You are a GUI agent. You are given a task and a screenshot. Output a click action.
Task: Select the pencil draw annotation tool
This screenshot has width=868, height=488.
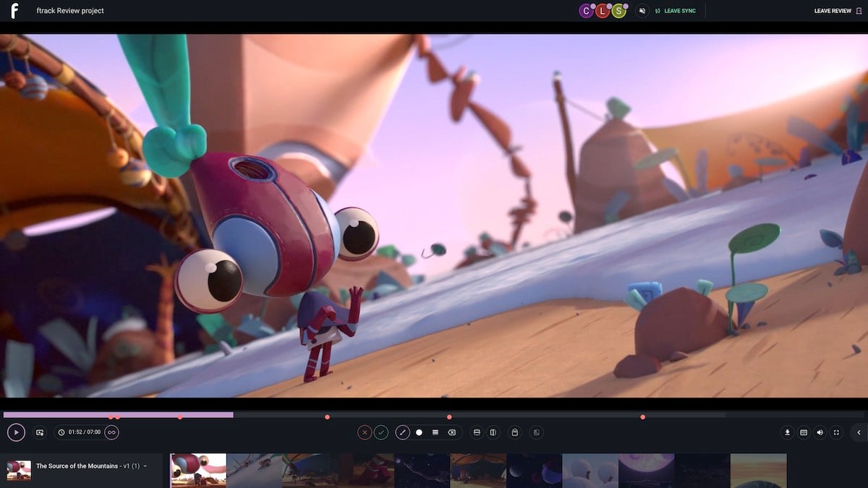pos(403,432)
